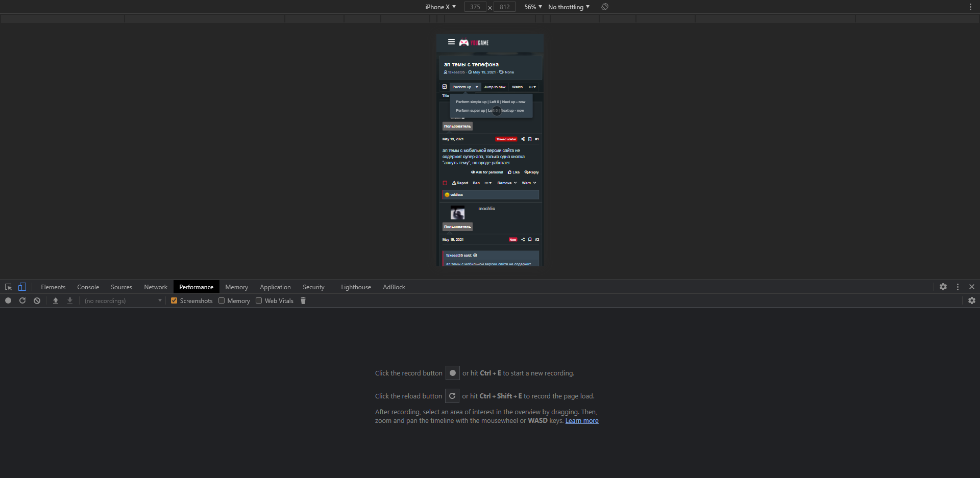Click the clear recording icon

click(x=37, y=301)
